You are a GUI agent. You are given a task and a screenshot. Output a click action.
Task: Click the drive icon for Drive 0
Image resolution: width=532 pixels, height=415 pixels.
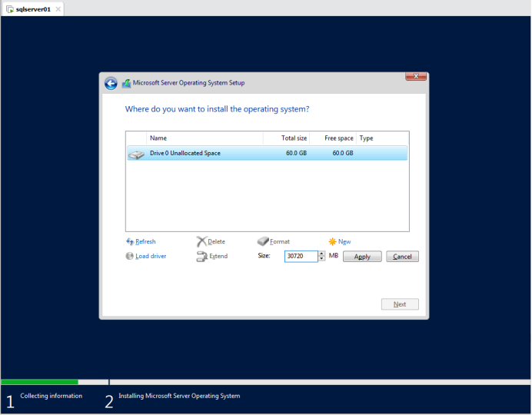coord(136,154)
